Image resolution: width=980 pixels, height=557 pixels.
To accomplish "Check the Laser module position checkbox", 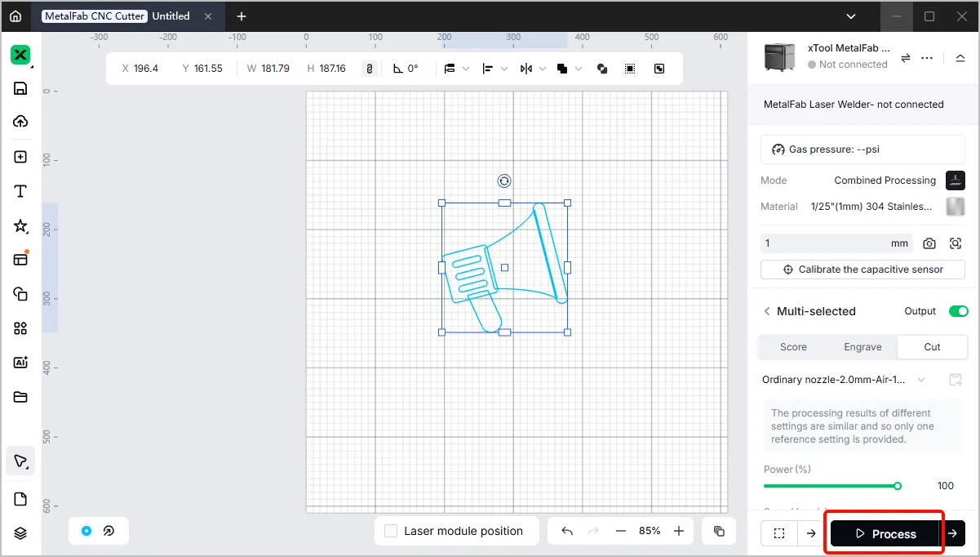I will click(x=391, y=531).
